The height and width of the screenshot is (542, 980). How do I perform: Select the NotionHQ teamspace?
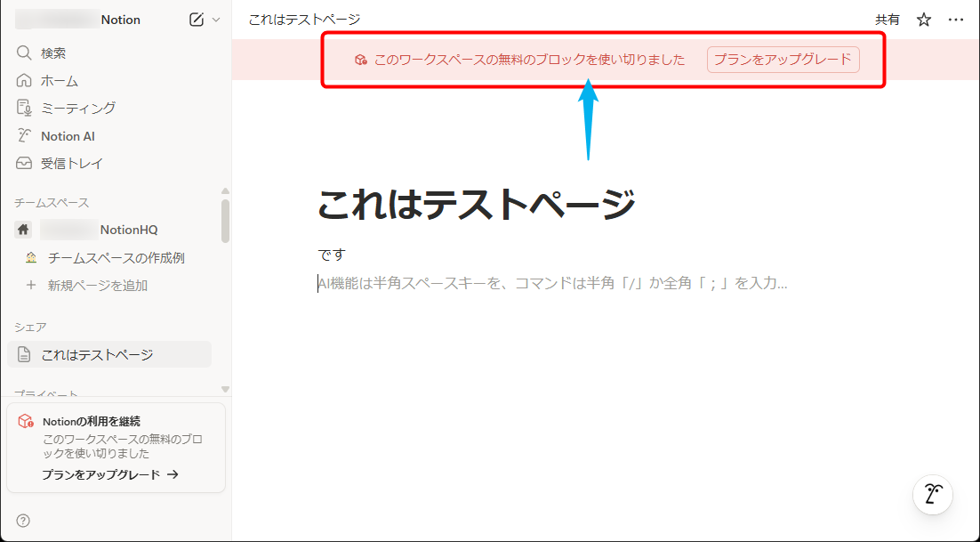128,230
